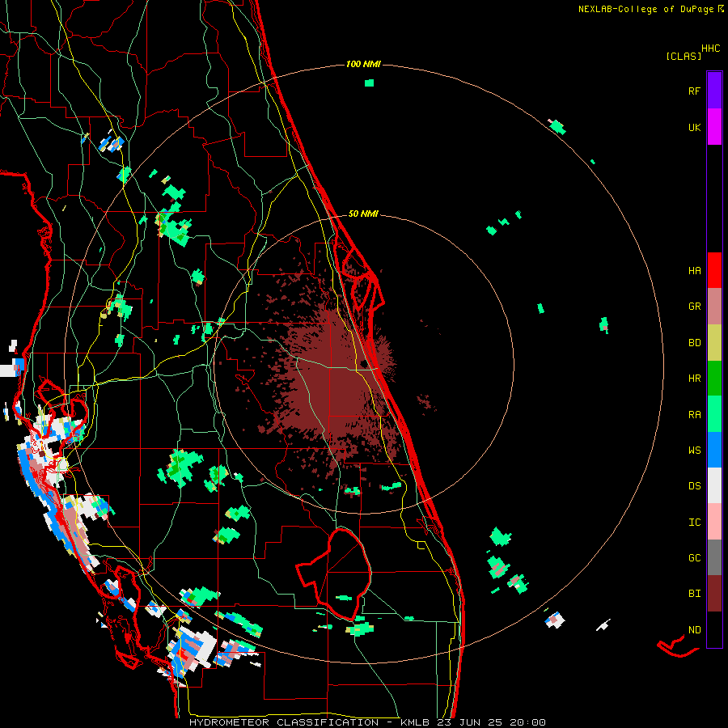
Task: Click the GR legend color swatch
Action: point(714,306)
